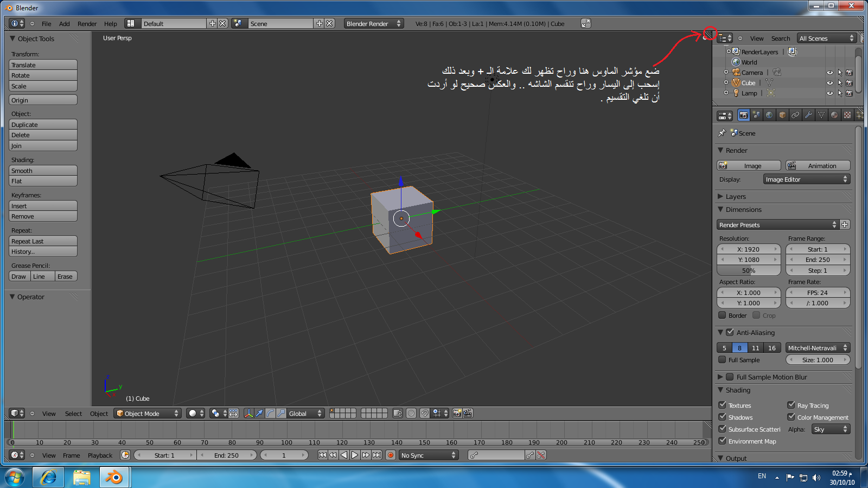Hide the Camera via its eye icon
The height and width of the screenshot is (488, 868).
829,73
